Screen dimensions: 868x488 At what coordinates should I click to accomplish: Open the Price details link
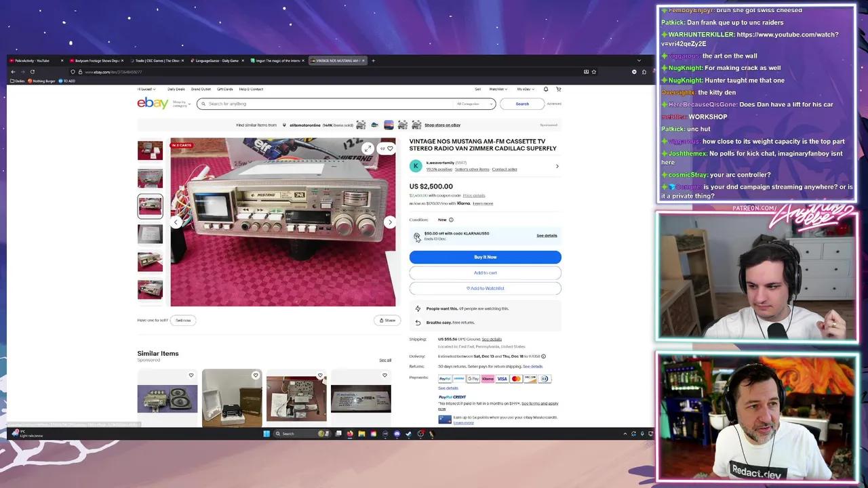[x=474, y=195]
